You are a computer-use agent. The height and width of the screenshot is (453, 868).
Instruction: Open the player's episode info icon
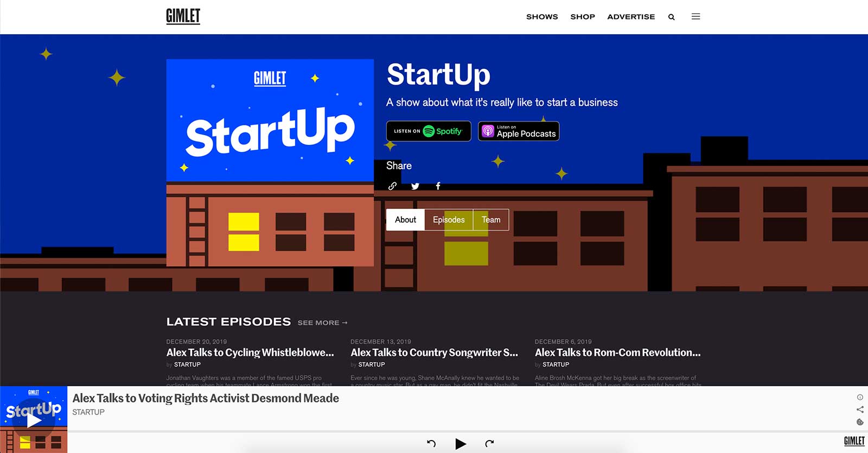pyautogui.click(x=860, y=397)
